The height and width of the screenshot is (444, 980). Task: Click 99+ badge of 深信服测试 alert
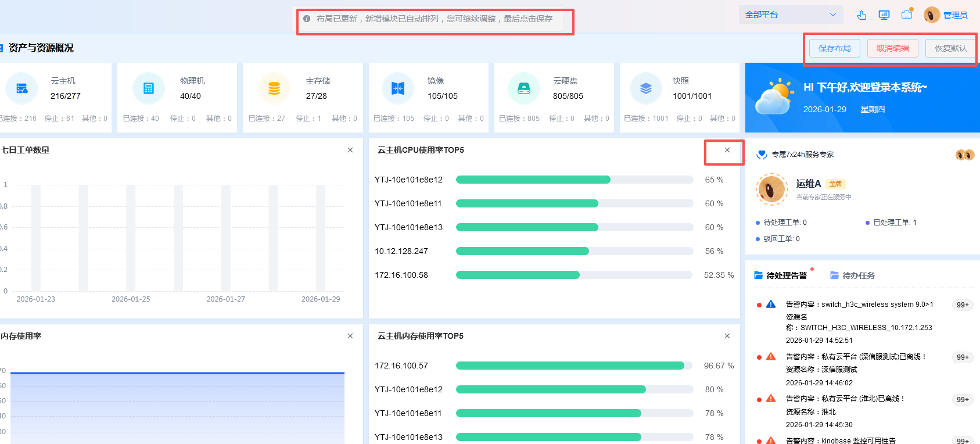[963, 357]
